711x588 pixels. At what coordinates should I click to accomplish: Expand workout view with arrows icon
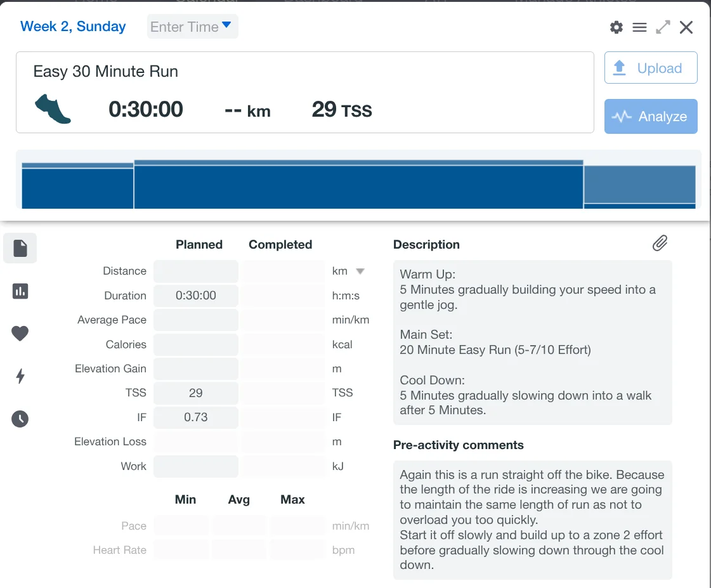coord(663,27)
